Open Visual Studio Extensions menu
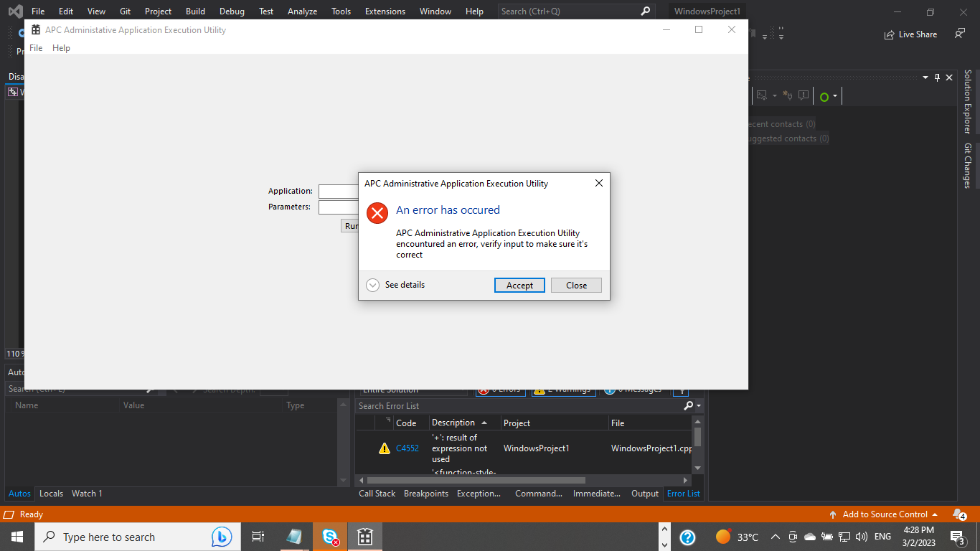Screen dimensions: 980x551 (385, 11)
